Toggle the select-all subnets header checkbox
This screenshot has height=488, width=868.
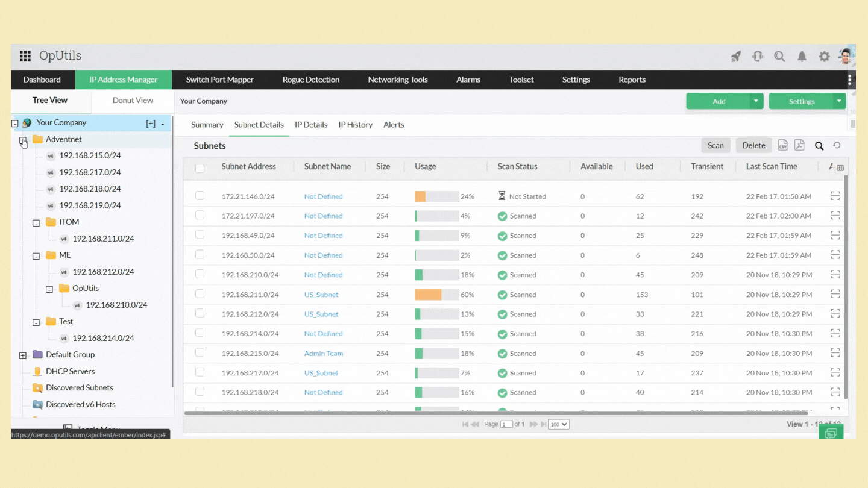click(x=200, y=168)
